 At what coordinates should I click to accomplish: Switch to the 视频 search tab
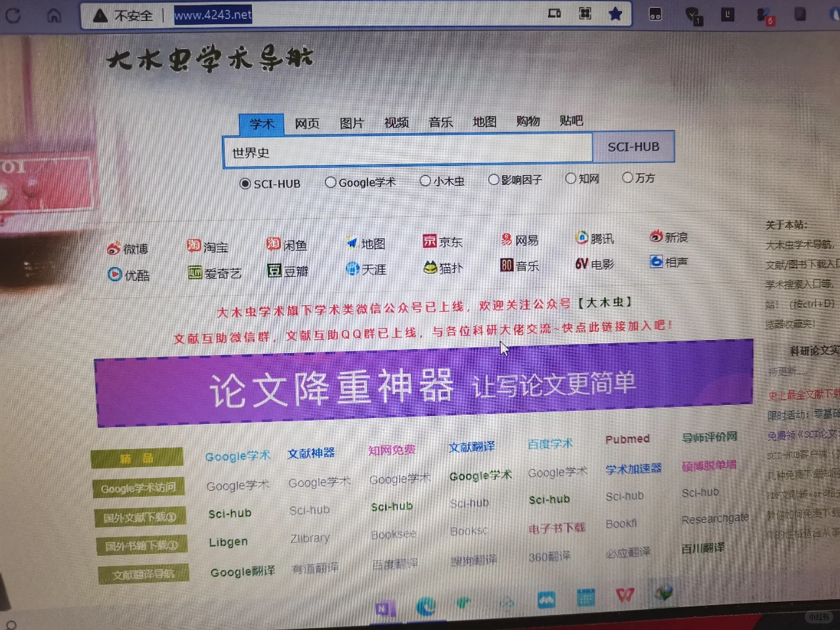coord(396,122)
